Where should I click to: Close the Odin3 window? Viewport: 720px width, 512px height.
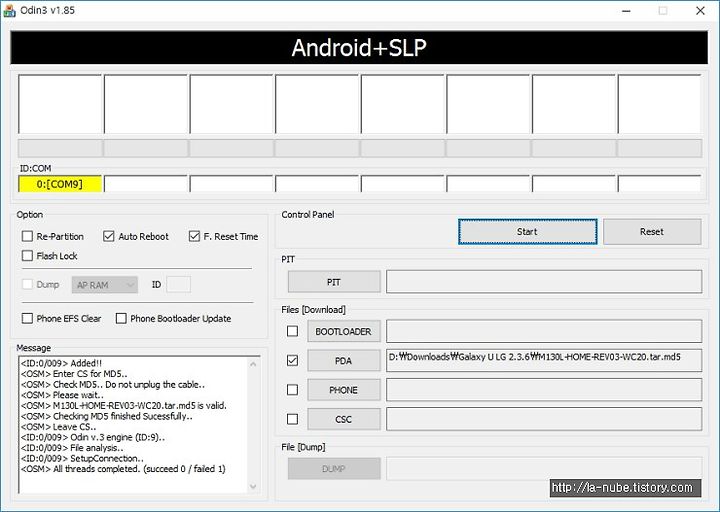click(700, 11)
